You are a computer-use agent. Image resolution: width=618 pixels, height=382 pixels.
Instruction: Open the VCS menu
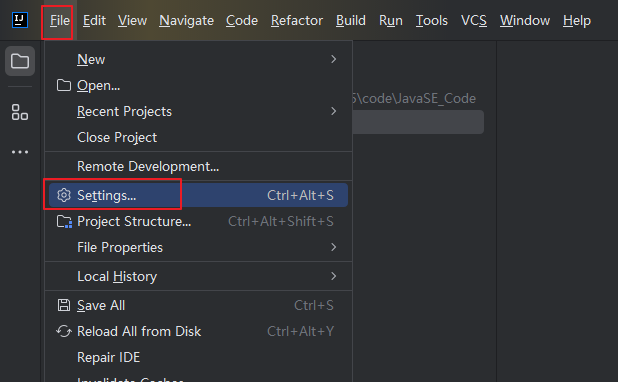(474, 20)
